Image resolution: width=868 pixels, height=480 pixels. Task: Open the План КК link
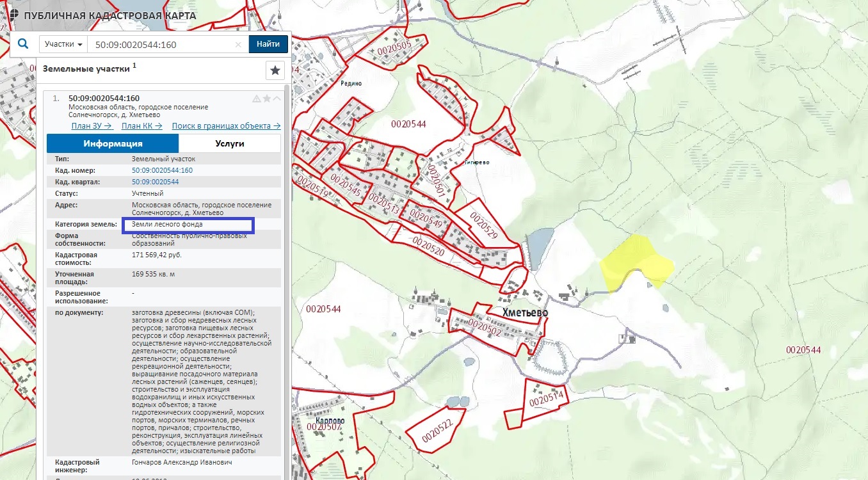coord(141,126)
